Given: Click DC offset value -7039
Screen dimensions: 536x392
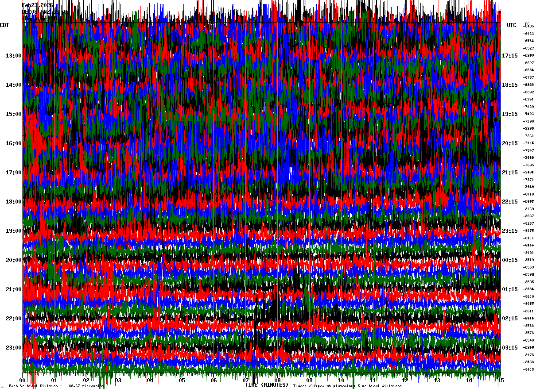Looking at the screenshot, I should [529, 107].
